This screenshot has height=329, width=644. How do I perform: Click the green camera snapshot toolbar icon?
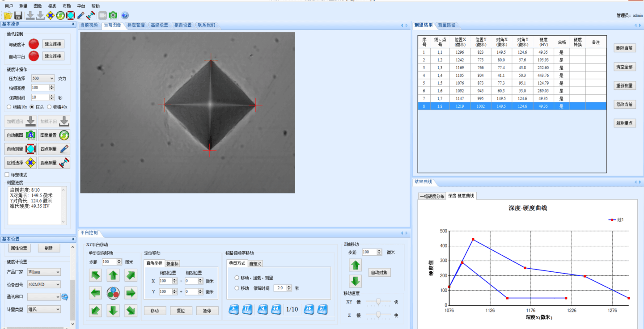point(113,15)
